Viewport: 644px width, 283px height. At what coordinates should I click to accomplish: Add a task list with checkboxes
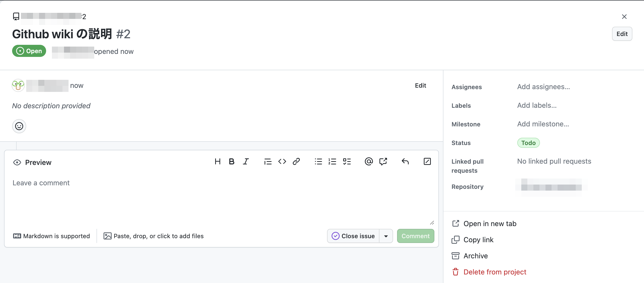pos(347,161)
